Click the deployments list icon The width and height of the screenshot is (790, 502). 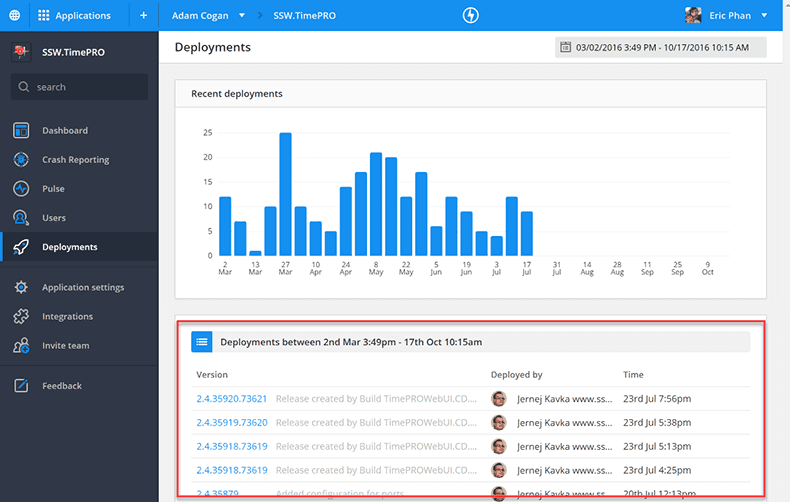pyautogui.click(x=202, y=342)
